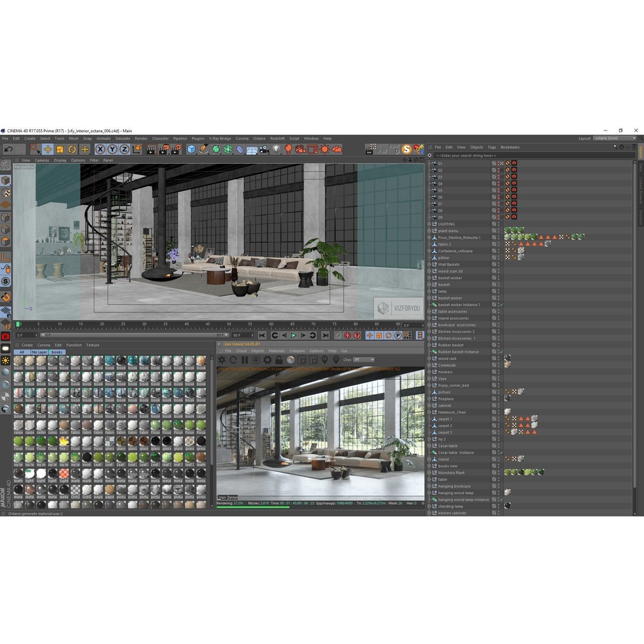Screen dimensions: 644x644
Task: Click the white Light bulb icon
Action: (x=277, y=150)
